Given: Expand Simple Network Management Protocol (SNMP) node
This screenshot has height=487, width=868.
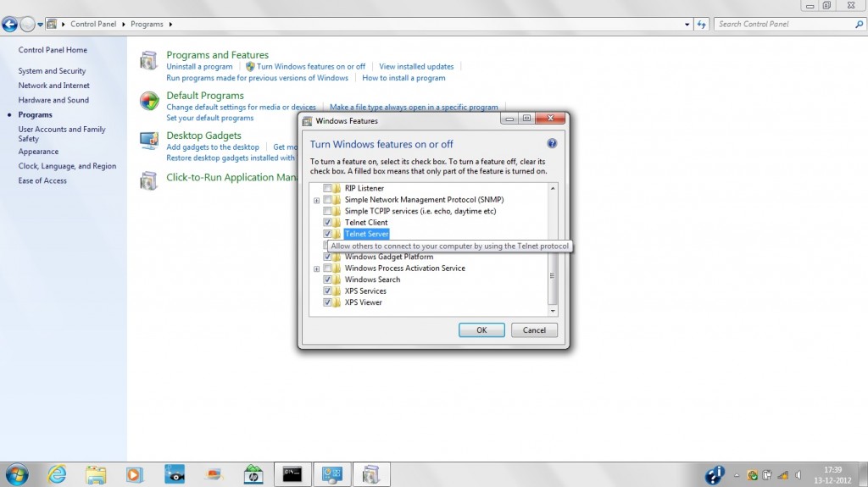Looking at the screenshot, I should [x=316, y=200].
